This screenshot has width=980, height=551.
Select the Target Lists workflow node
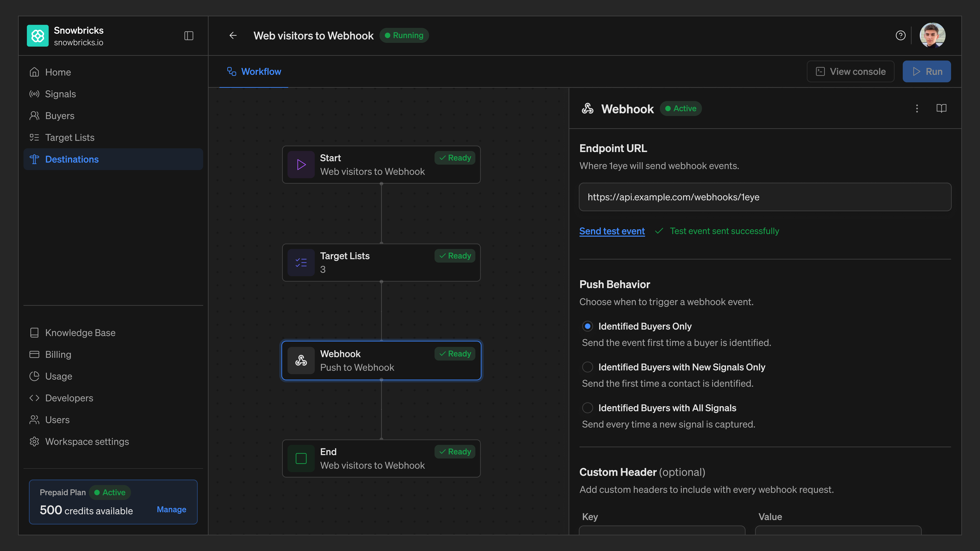(381, 263)
